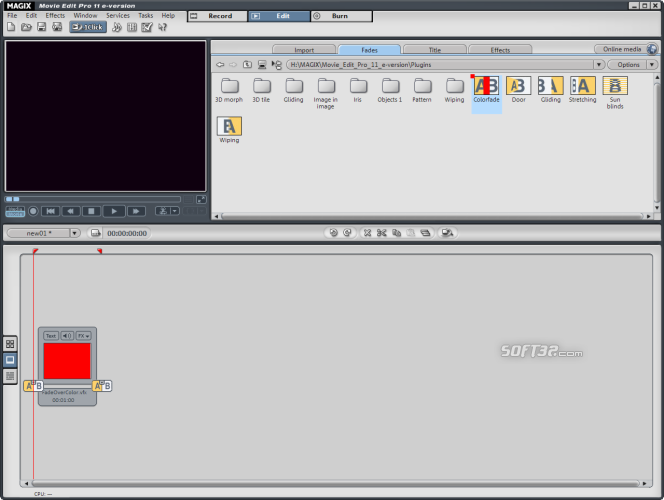Open the Help menu

(x=168, y=15)
